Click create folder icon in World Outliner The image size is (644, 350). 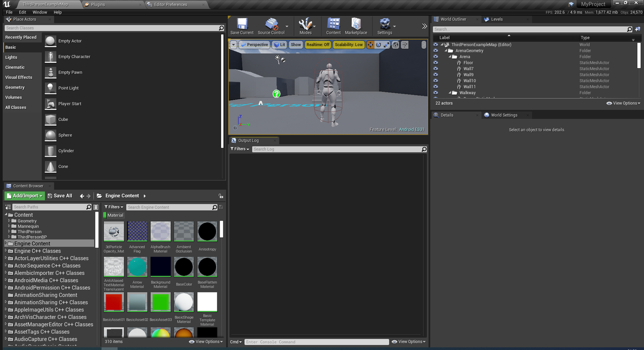coord(636,29)
